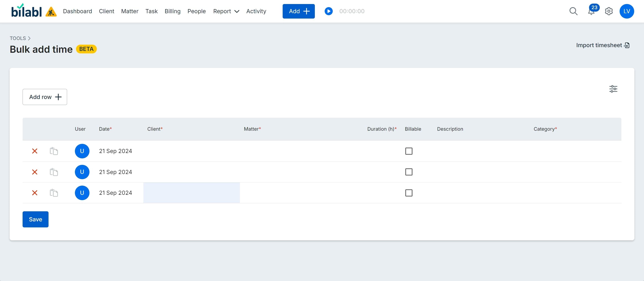Image resolution: width=644 pixels, height=281 pixels.
Task: Edit date in second row
Action: pos(116,172)
